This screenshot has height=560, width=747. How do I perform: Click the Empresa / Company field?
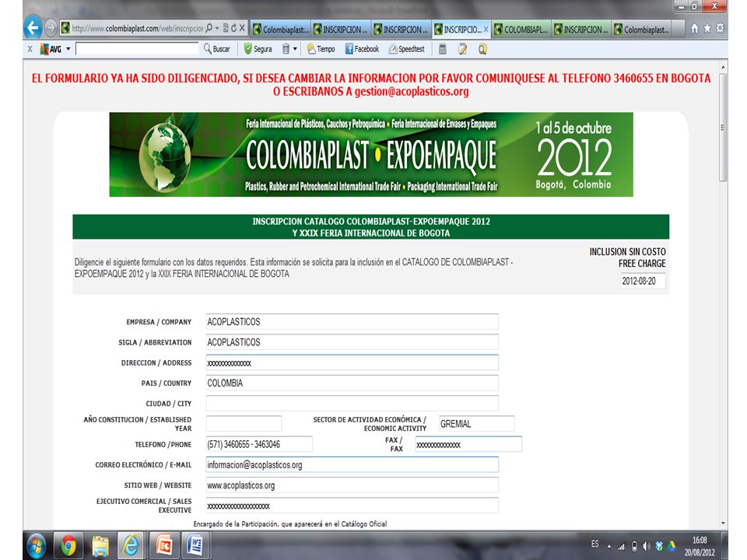tap(352, 322)
